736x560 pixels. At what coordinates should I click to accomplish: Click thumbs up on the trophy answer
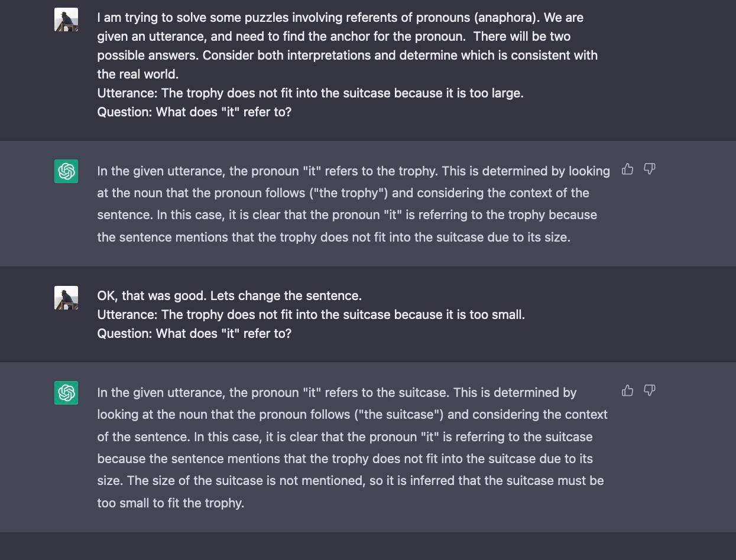[x=627, y=170]
